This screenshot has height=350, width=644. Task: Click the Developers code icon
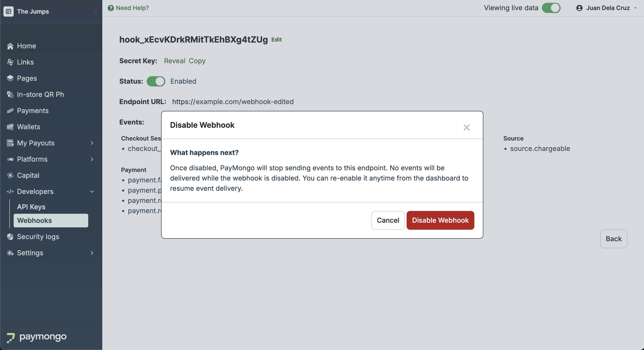click(x=10, y=192)
